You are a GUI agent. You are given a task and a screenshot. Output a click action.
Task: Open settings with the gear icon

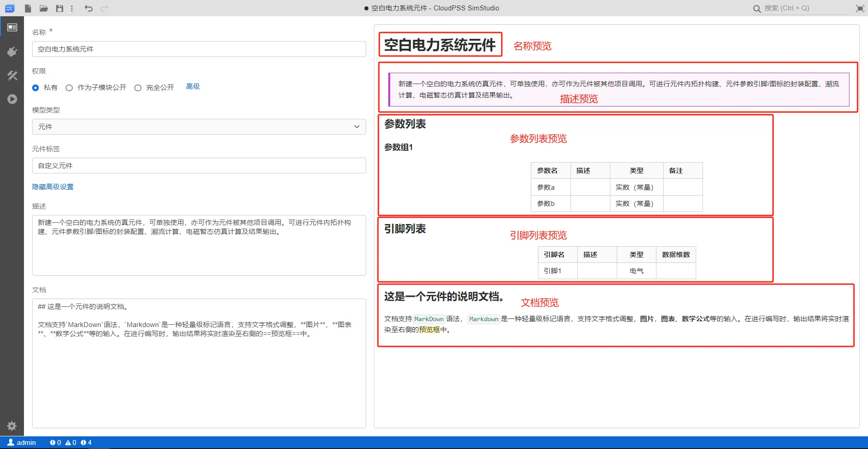(x=12, y=426)
